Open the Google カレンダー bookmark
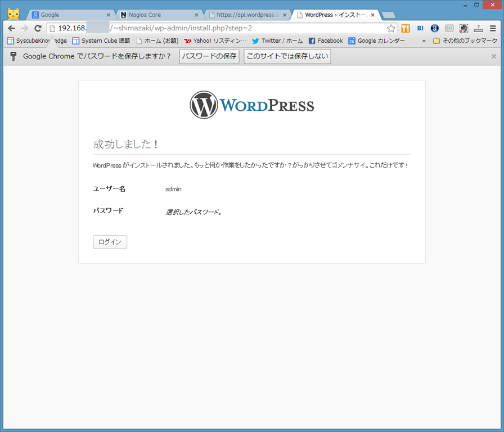 coord(376,41)
